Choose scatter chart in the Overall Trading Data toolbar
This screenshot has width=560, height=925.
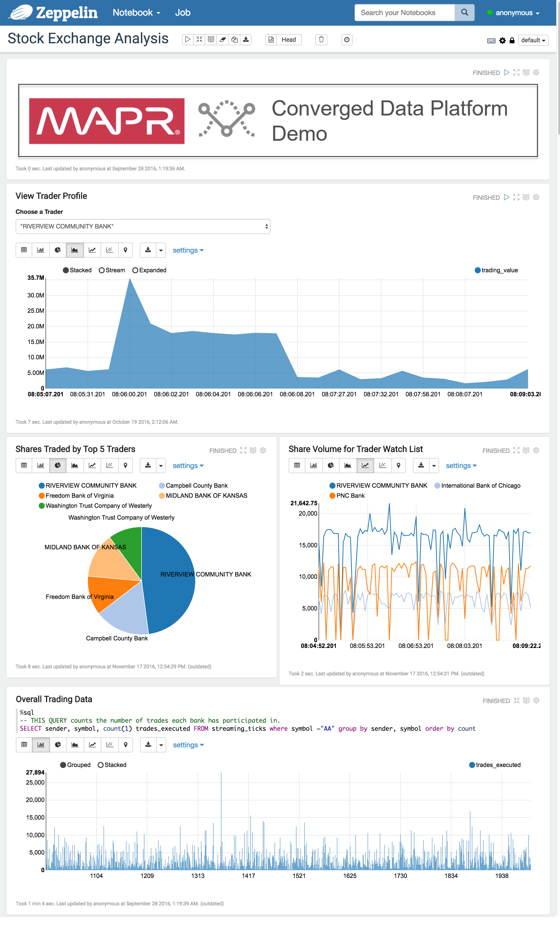click(110, 745)
